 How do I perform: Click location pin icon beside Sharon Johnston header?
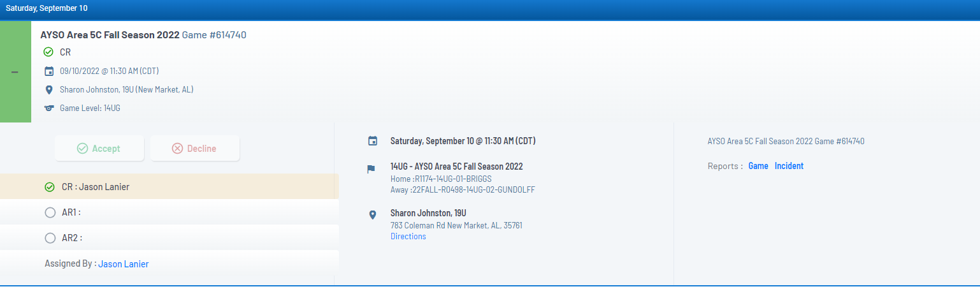click(48, 89)
